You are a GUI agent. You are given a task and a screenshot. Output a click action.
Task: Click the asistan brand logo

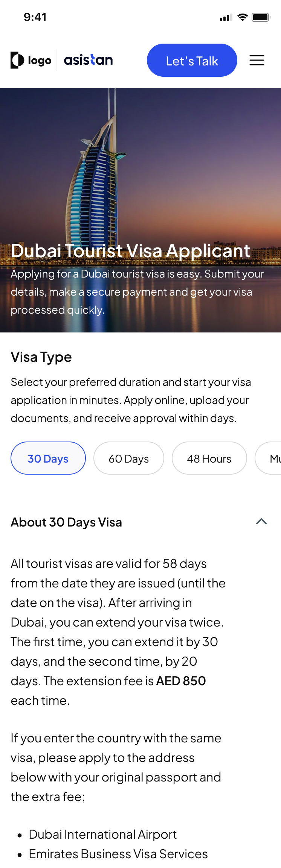[88, 60]
